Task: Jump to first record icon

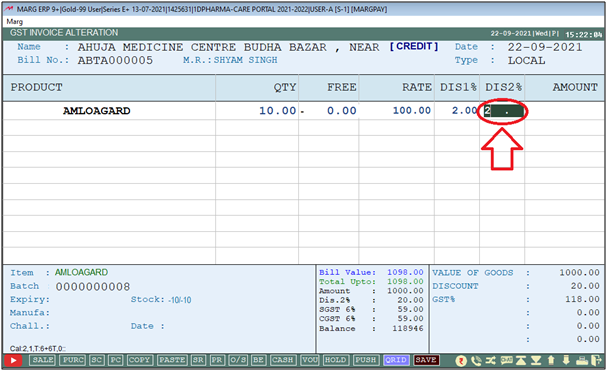Action: 521,361
